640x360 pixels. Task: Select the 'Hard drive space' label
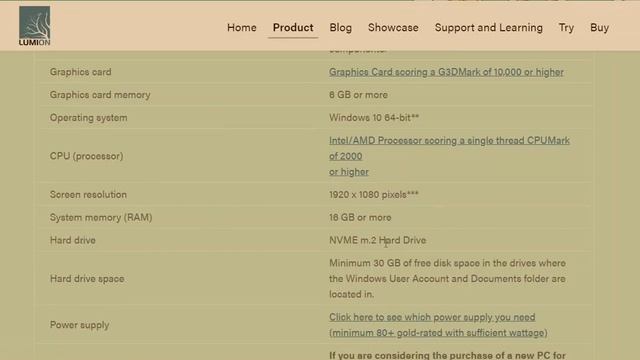coord(87,279)
